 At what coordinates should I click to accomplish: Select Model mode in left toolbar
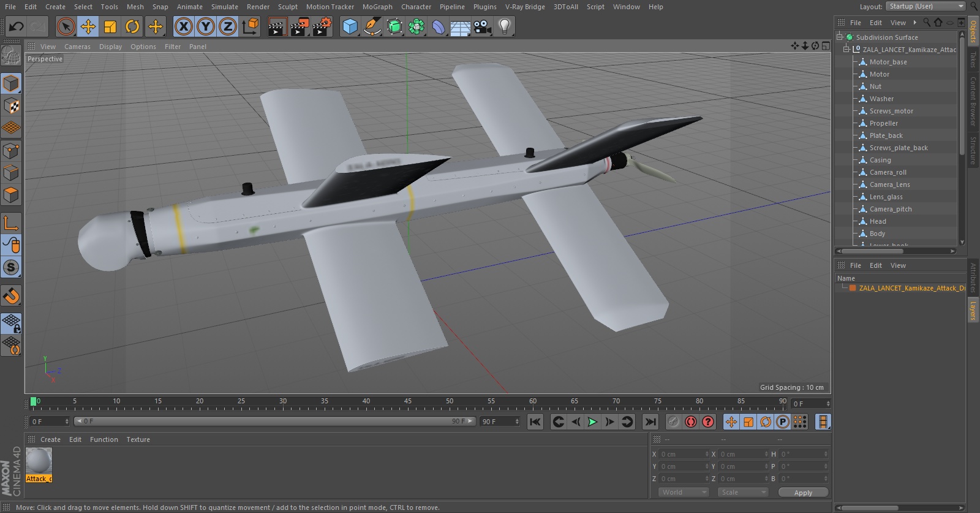tap(12, 83)
